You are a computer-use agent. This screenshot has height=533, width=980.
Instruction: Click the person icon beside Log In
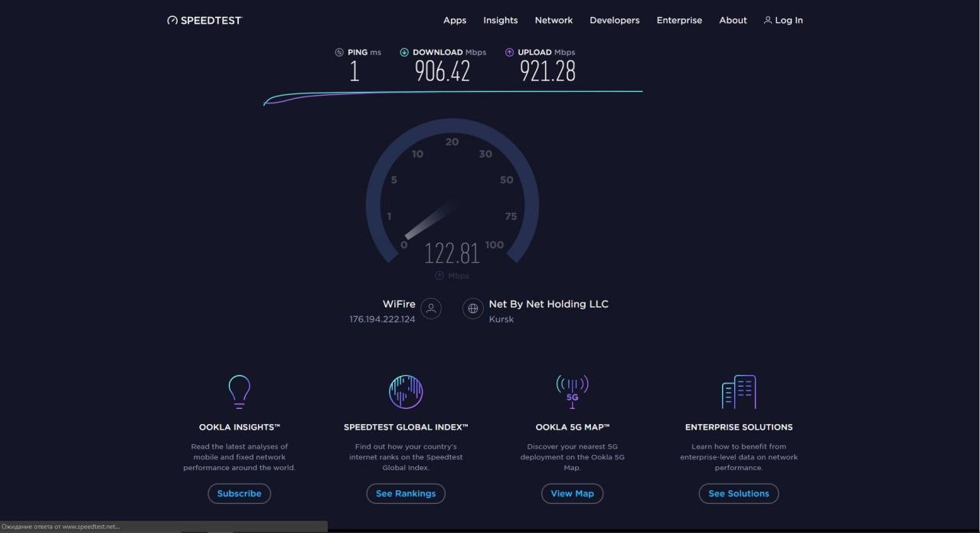[x=768, y=20]
